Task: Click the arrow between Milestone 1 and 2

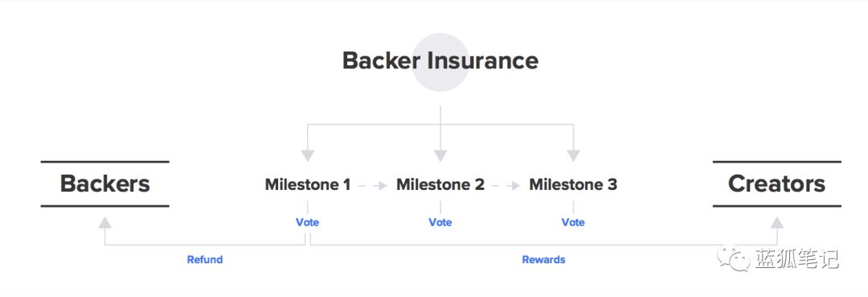Action: [x=373, y=186]
